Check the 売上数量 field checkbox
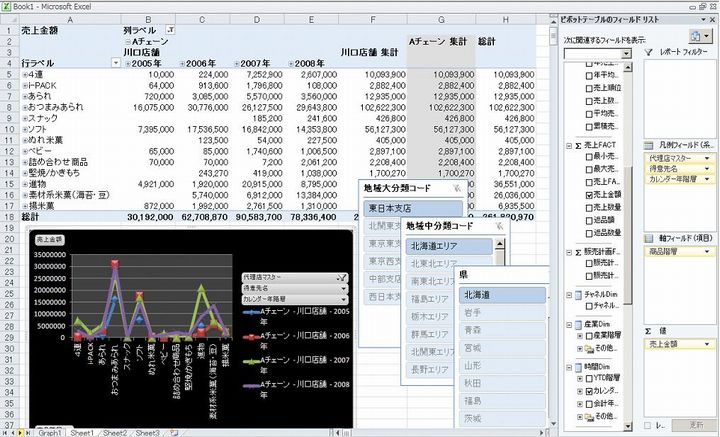Image resolution: width=720 pixels, height=437 pixels. pyautogui.click(x=589, y=208)
